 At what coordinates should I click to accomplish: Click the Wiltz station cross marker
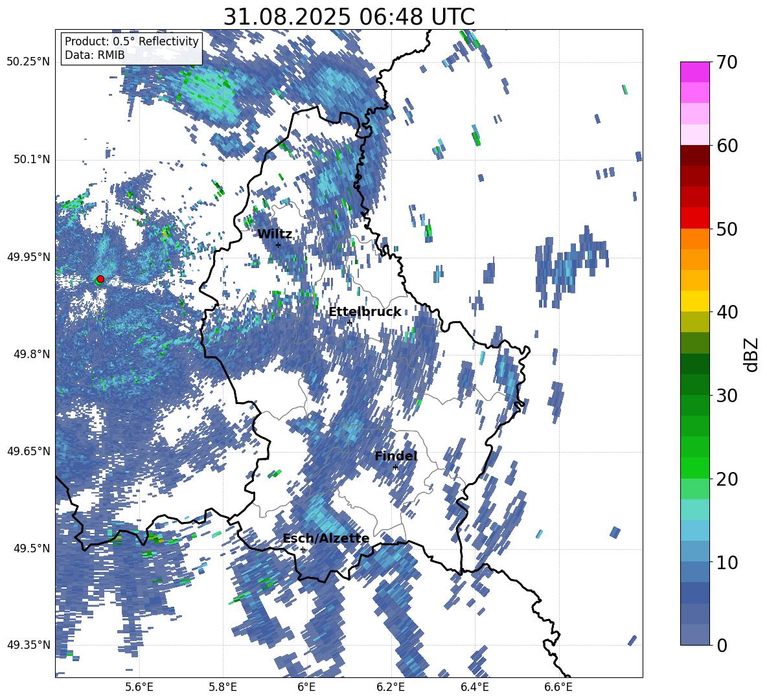coord(279,244)
